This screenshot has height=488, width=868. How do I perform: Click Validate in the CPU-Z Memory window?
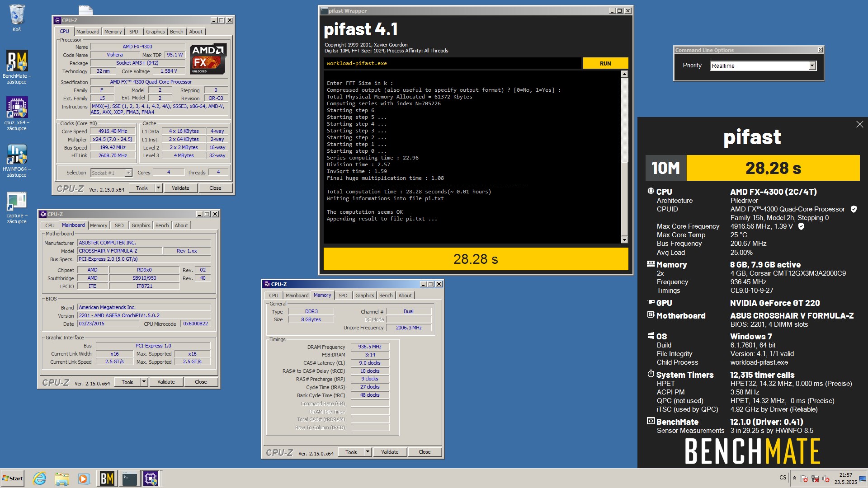pos(390,452)
